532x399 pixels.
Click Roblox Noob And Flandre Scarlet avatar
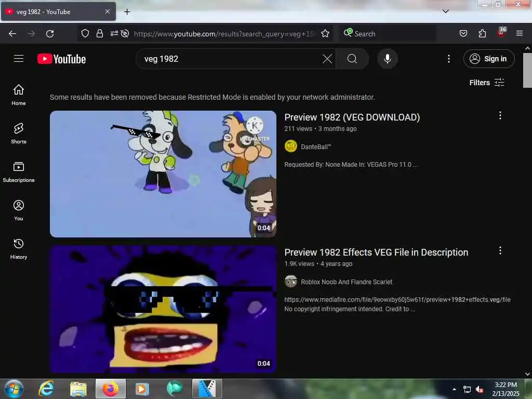(291, 281)
